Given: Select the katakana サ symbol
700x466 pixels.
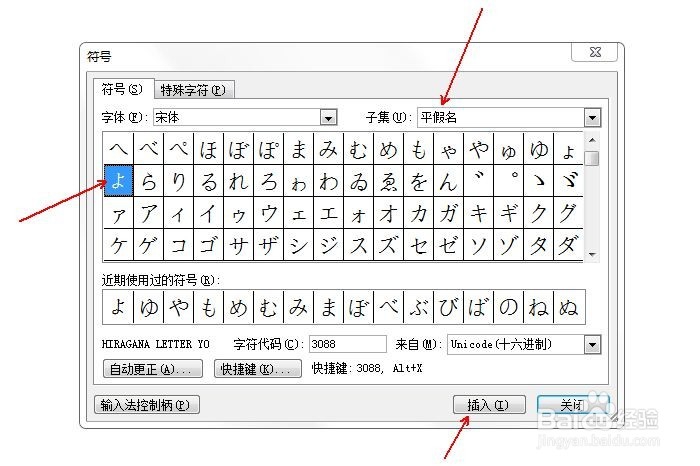Looking at the screenshot, I should point(239,245).
